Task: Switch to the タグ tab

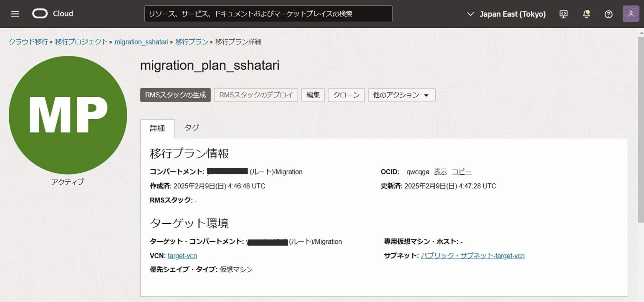Action: click(x=192, y=128)
